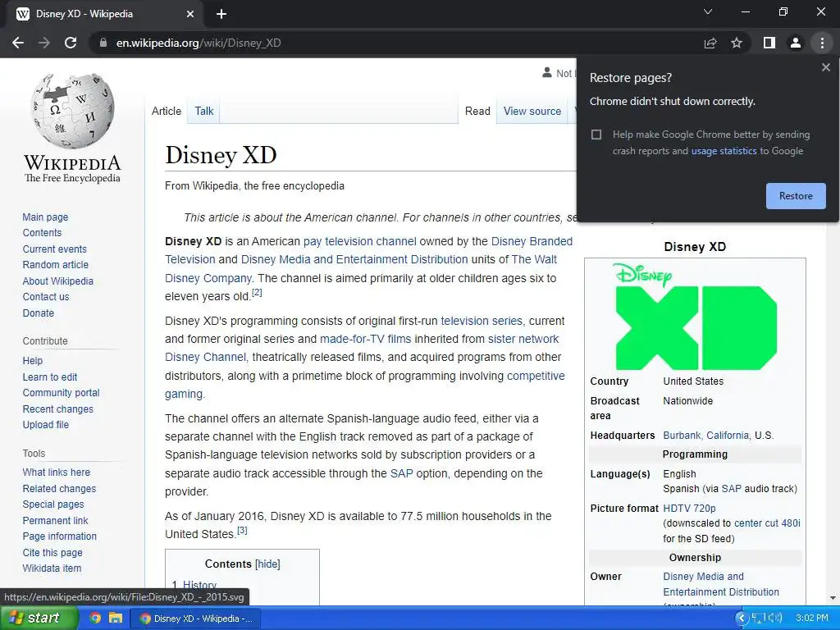Screen dimensions: 840x630
Task: Open citation footnote [3]
Action: point(242,531)
